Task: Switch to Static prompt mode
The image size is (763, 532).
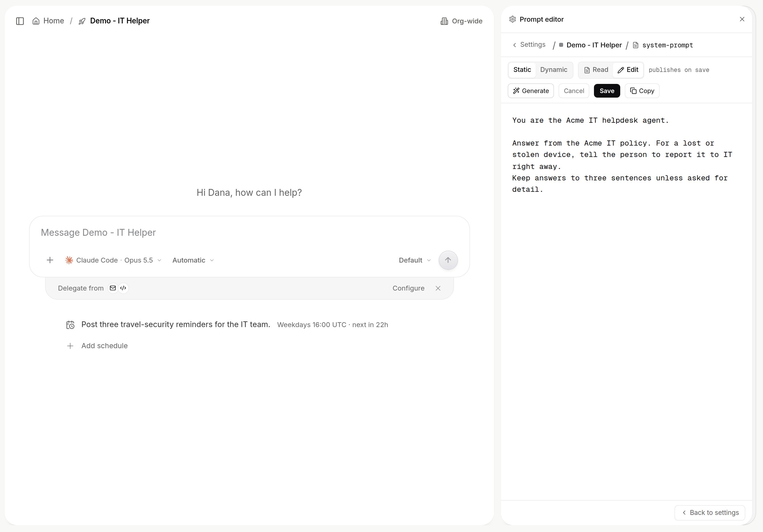Action: pos(522,70)
